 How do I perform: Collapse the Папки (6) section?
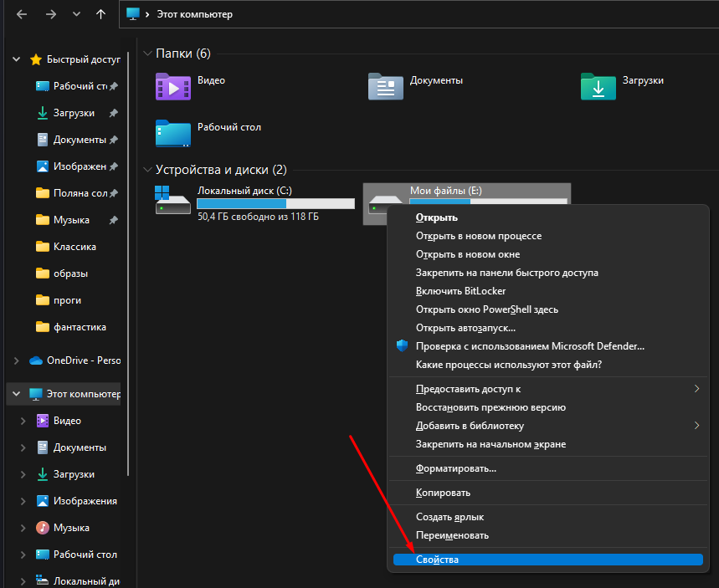click(x=148, y=53)
